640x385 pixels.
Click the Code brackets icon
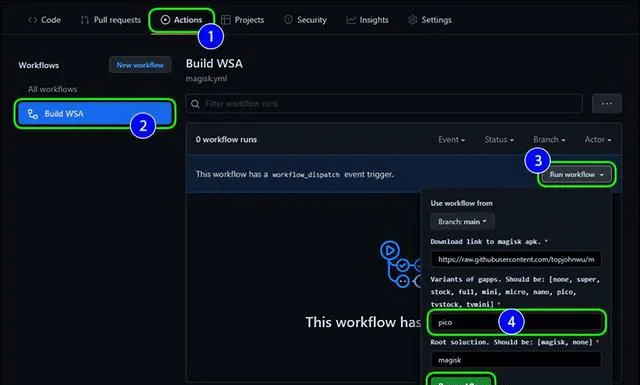click(x=33, y=20)
